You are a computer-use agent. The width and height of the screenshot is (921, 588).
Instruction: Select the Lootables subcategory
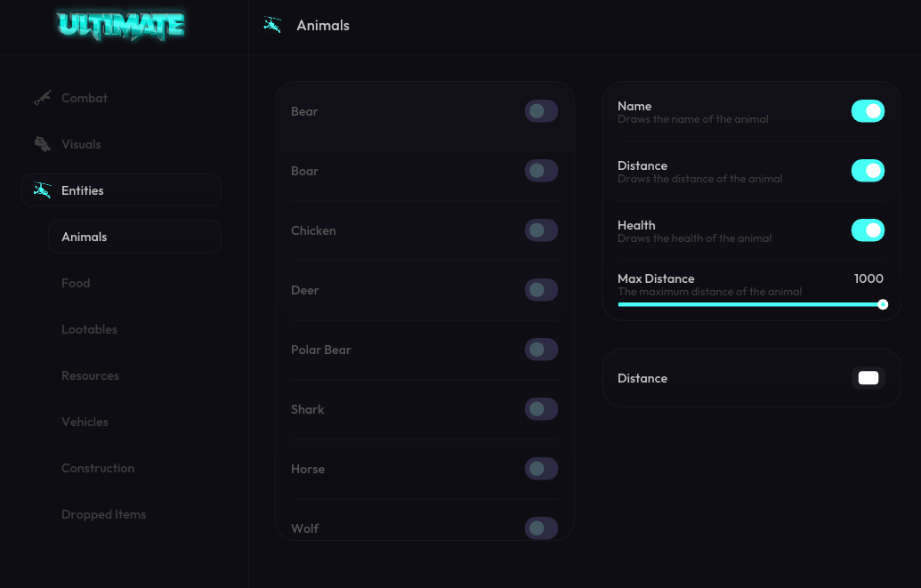click(89, 329)
